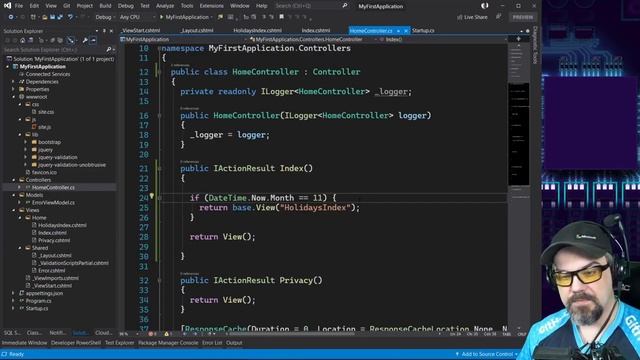
Task: Open the Git menu
Action: pos(67,6)
